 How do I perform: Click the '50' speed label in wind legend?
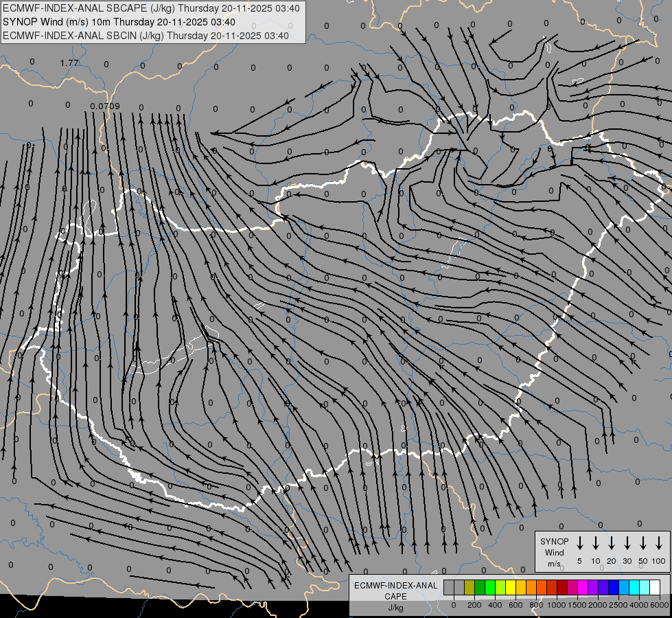coord(643,561)
